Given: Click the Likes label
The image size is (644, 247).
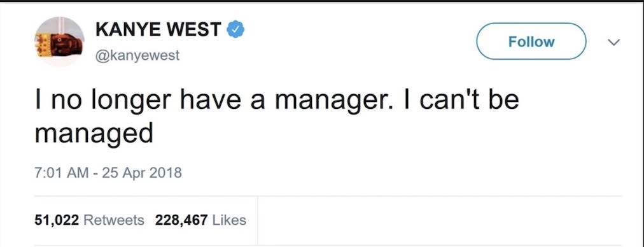Looking at the screenshot, I should 229,220.
